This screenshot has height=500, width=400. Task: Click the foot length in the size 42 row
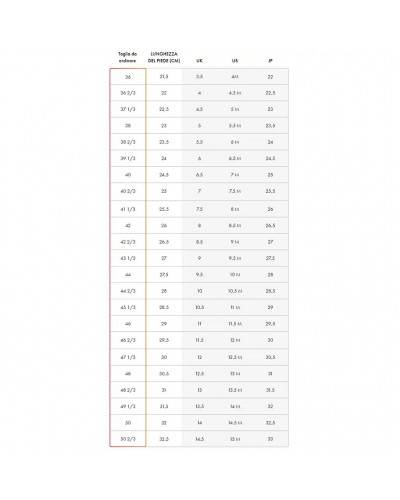164,226
